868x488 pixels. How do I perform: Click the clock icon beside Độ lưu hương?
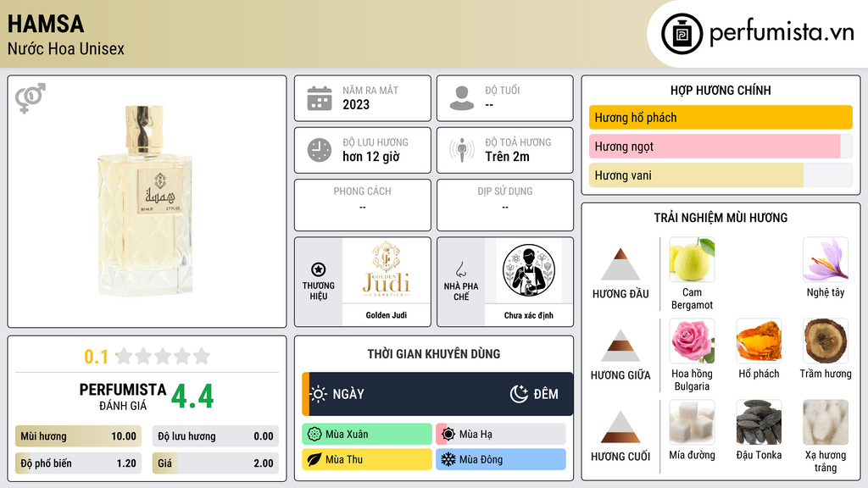point(320,150)
